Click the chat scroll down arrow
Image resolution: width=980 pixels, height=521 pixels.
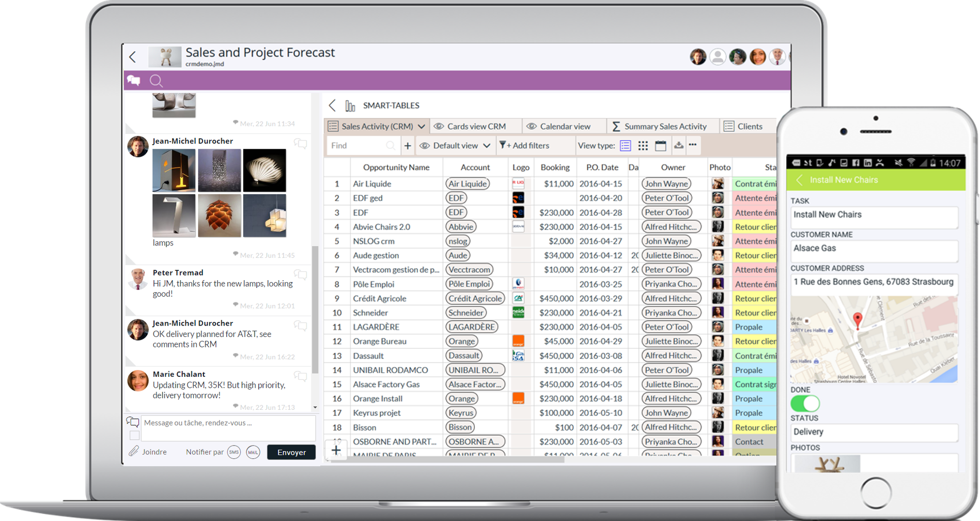click(315, 407)
